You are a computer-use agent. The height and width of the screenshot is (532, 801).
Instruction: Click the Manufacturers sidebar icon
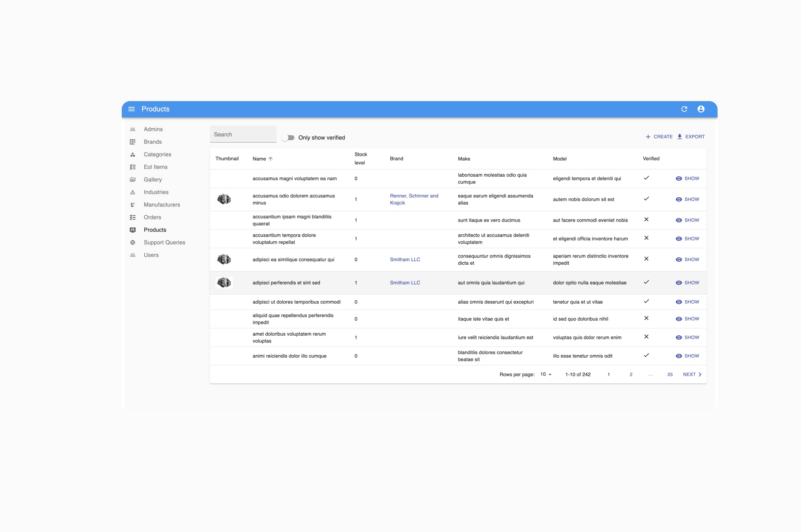pyautogui.click(x=132, y=204)
